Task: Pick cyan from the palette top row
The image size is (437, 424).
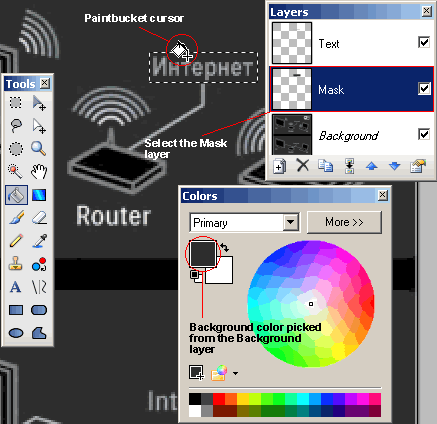Action: pyautogui.click(x=303, y=399)
